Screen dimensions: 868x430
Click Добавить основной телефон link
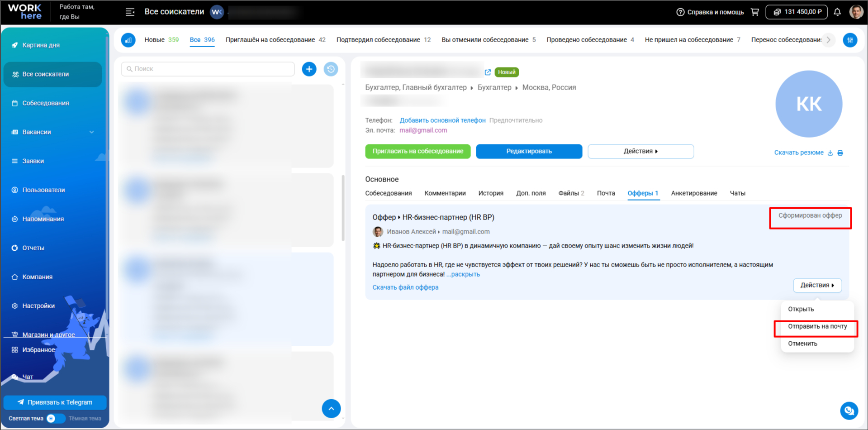[442, 120]
